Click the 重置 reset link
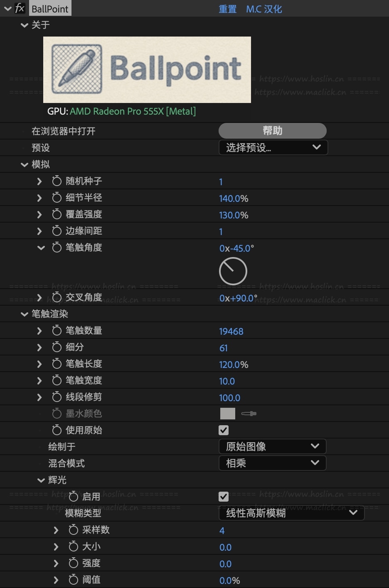This screenshot has width=389, height=588. pos(227,9)
